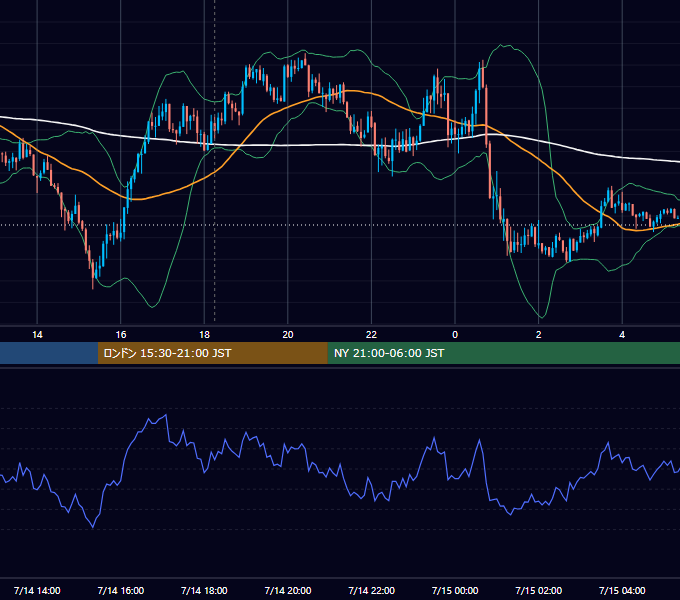
Task: Click the 7/15 02:00 date label
Action: 539,590
